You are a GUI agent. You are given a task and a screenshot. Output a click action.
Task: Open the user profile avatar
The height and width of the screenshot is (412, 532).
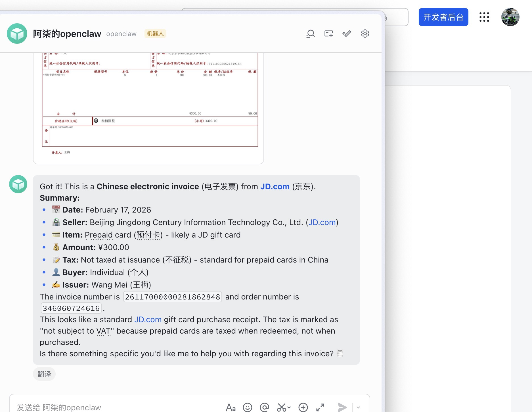(510, 17)
